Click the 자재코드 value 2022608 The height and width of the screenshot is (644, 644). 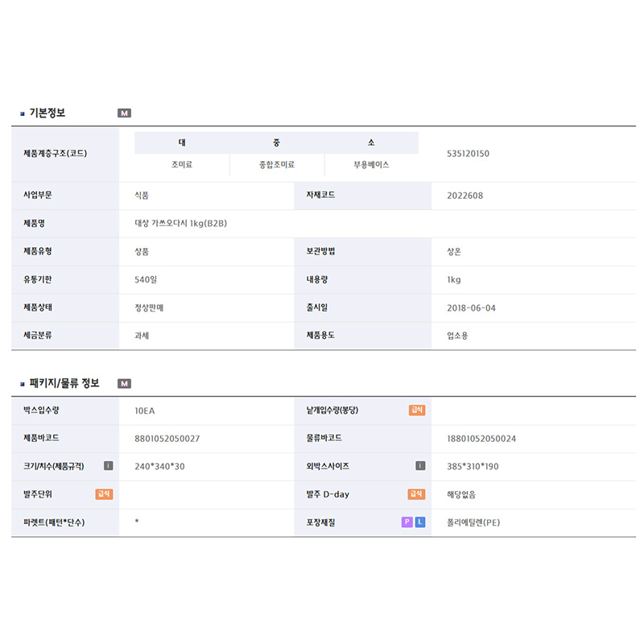click(x=465, y=196)
